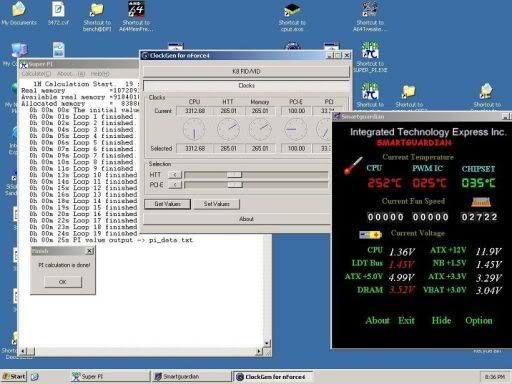512x384 pixels.
Task: Open the Start menu
Action: click(x=14, y=377)
